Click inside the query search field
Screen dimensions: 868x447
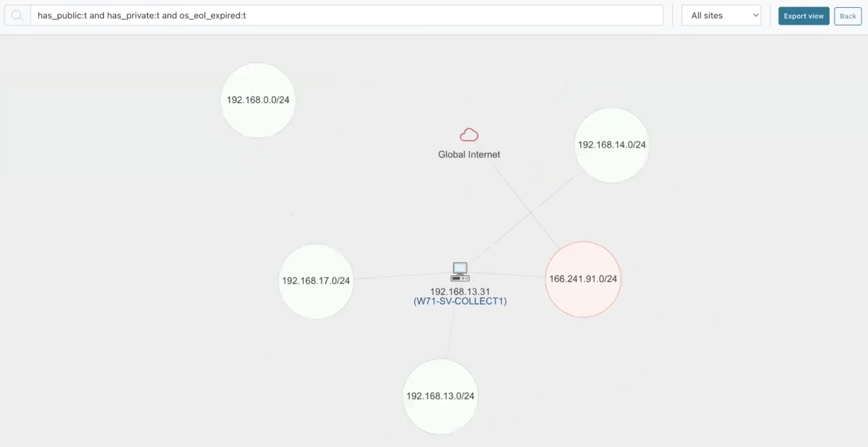pos(337,15)
